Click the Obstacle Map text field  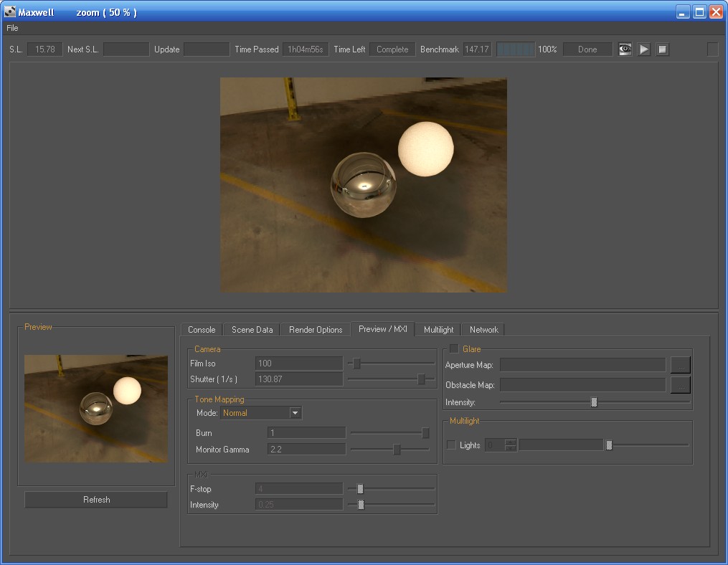pos(582,385)
